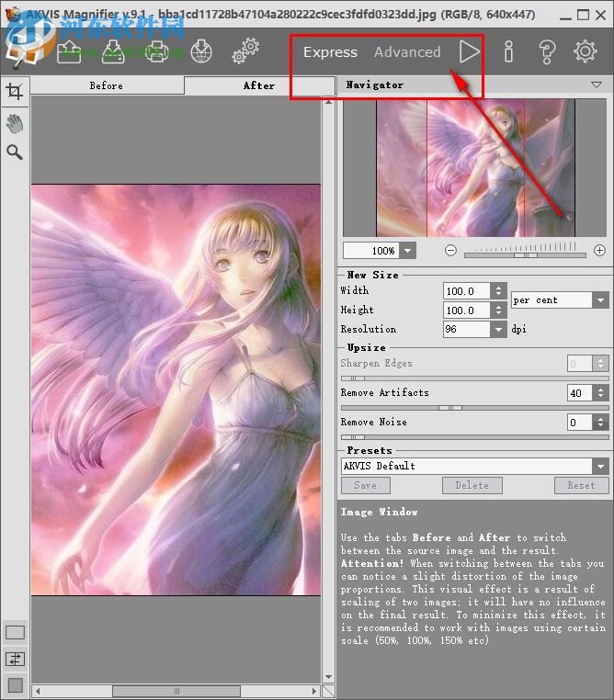Run processing with the Play button

tap(470, 51)
